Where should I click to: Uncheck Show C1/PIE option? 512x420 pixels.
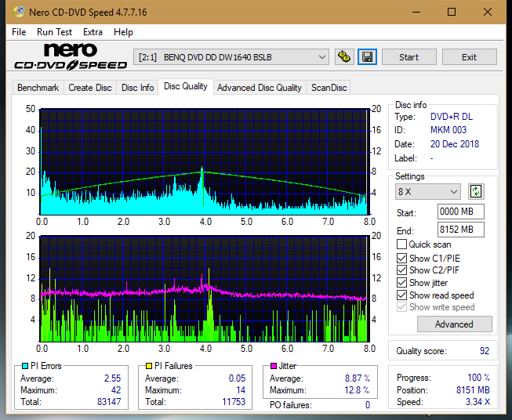pos(401,258)
